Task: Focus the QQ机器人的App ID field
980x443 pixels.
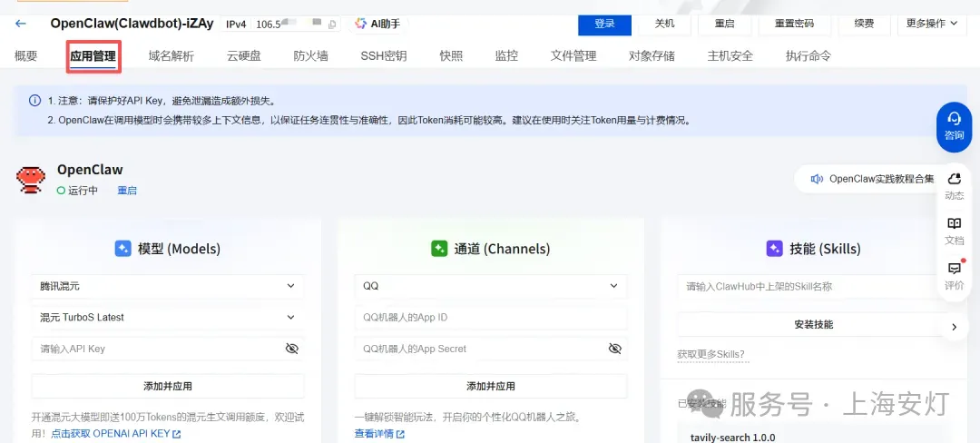Action: pyautogui.click(x=491, y=318)
